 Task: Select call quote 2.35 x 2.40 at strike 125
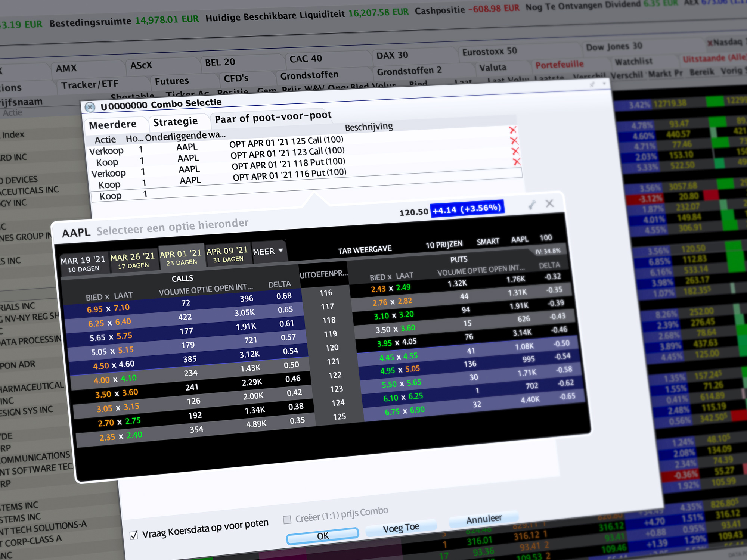pos(121,436)
